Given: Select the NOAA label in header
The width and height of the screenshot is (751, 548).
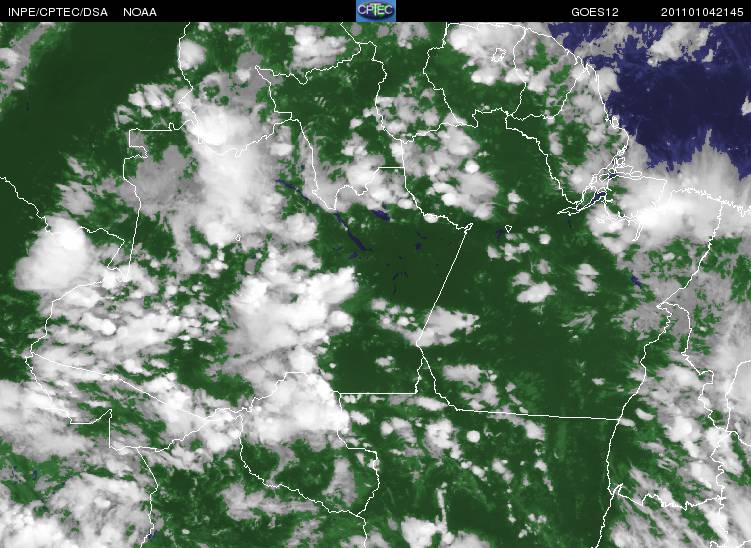Looking at the screenshot, I should point(140,12).
